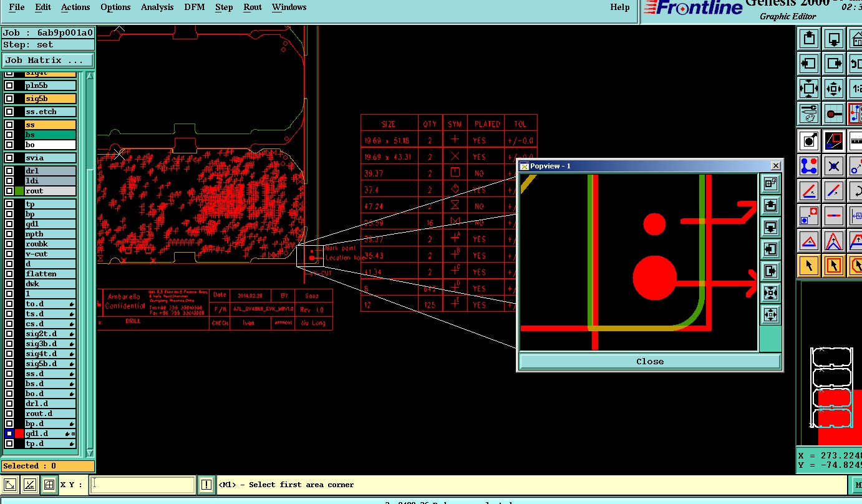
Task: Click the red-blue angled line icon
Action: (809, 191)
